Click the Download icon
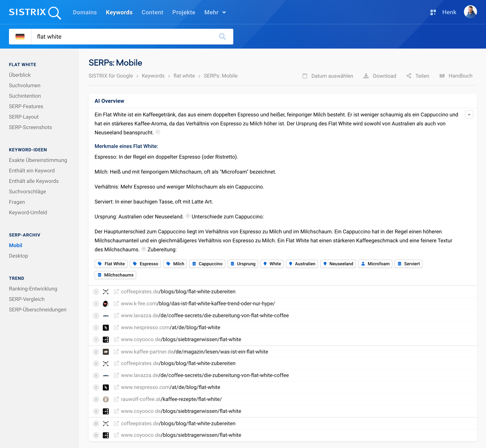 tap(366, 76)
